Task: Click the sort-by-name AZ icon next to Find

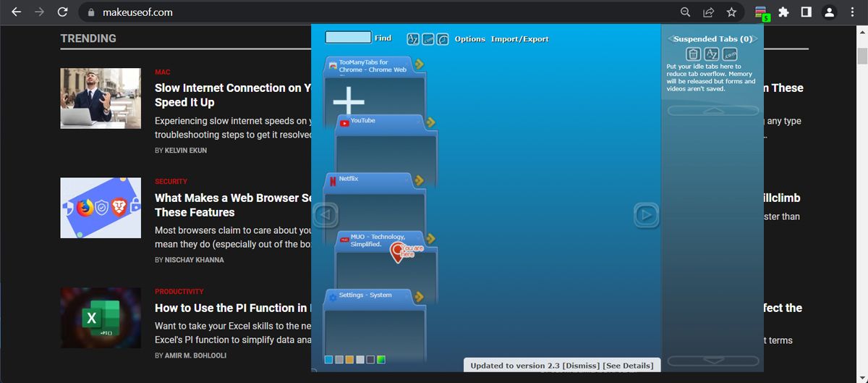Action: [413, 39]
